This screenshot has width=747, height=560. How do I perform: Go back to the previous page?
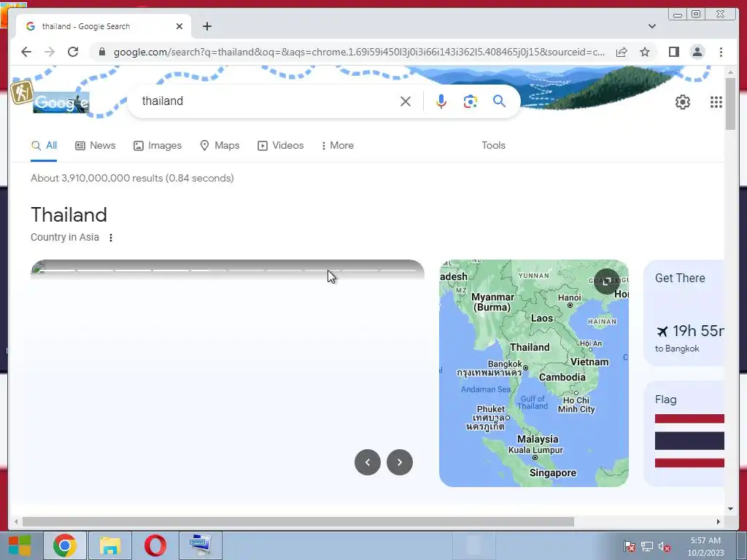click(x=26, y=52)
